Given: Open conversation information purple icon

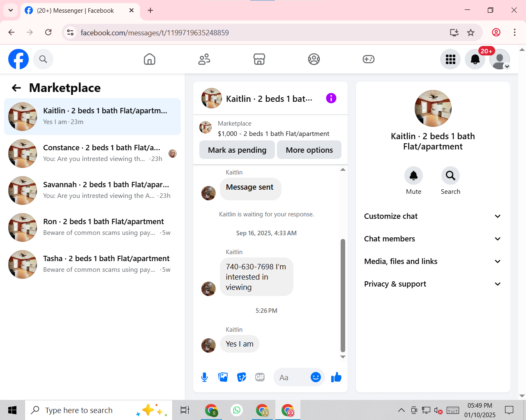Looking at the screenshot, I should [x=331, y=98].
